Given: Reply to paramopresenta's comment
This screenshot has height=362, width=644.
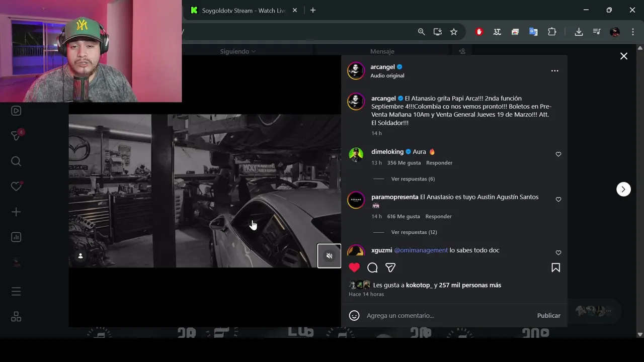Looking at the screenshot, I should (438, 216).
